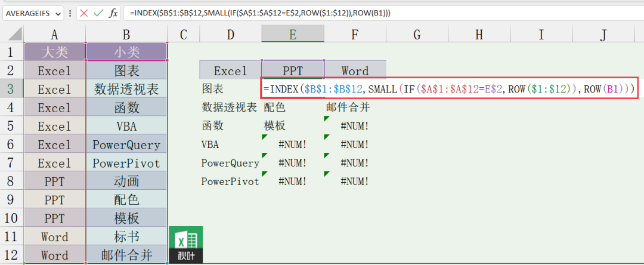Screen dimensions: 644x265
Task: Click cell F4 containing 邮件合并
Action: (x=355, y=107)
